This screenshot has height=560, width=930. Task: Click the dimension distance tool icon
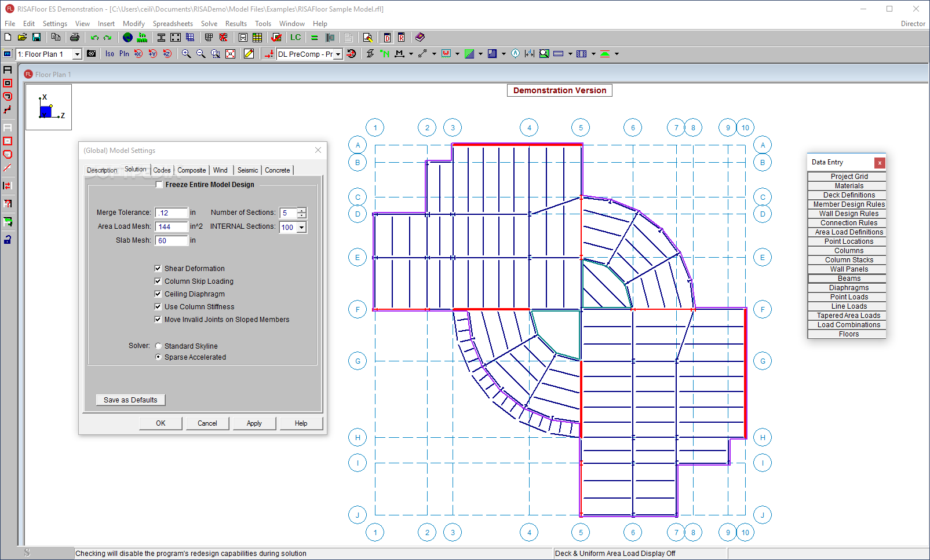(530, 53)
